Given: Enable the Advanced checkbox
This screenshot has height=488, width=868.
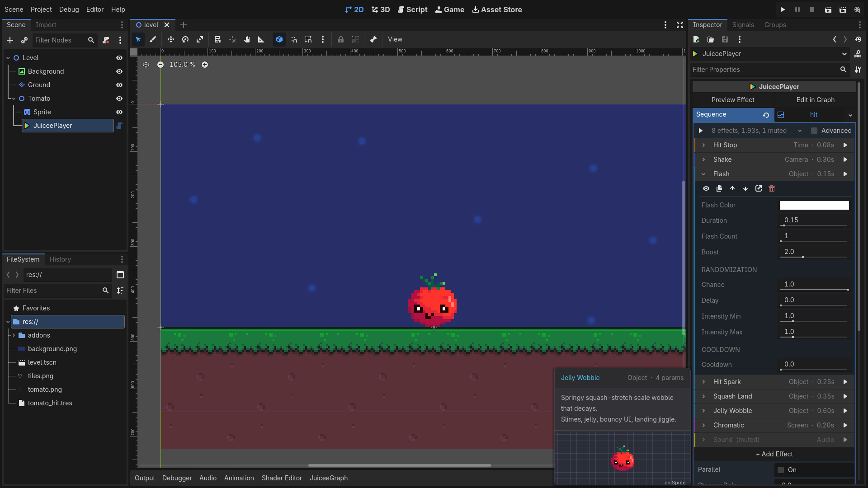Looking at the screenshot, I should (x=814, y=131).
